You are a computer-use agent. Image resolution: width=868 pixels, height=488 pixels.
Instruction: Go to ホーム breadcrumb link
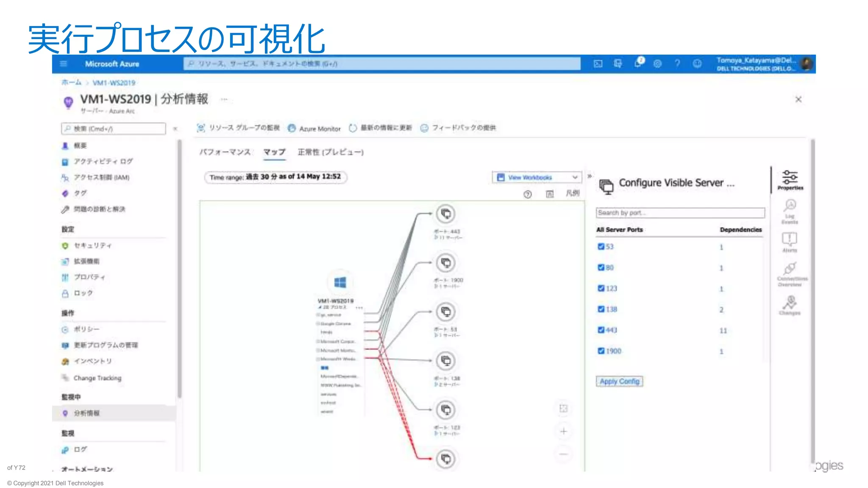point(71,83)
